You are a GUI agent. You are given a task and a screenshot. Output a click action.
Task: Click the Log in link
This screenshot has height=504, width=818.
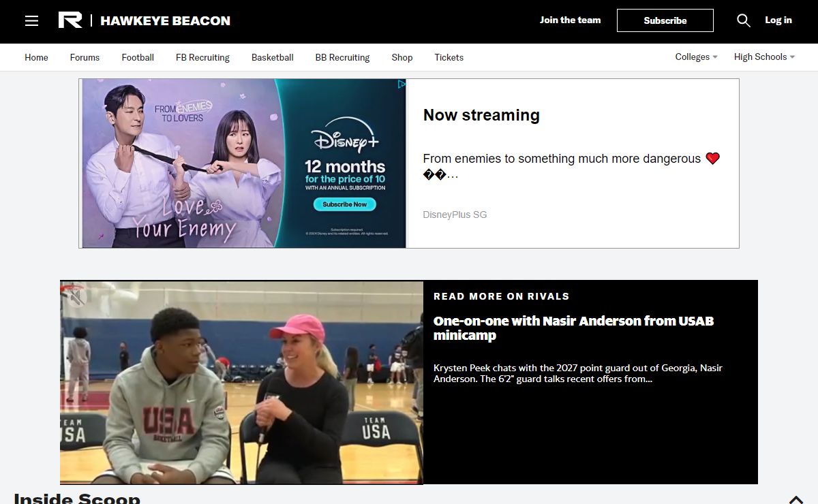click(778, 20)
